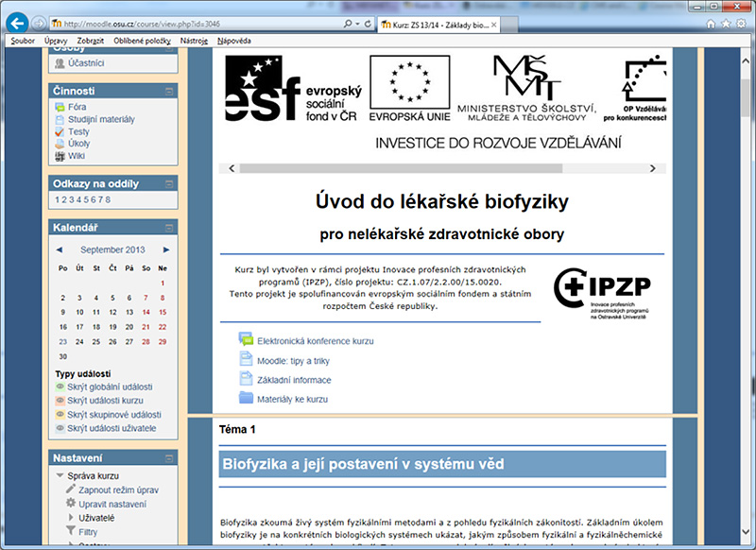The width and height of the screenshot is (756, 550).
Task: Click the Úkoly assignment icon
Action: pos(60,144)
